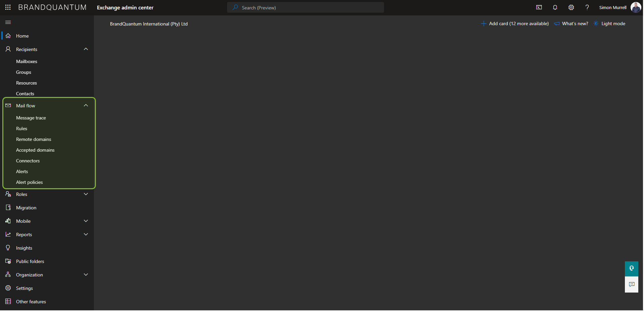Screen dimensions: 644x311
Task: Click the Roles icon
Action: pos(8,194)
